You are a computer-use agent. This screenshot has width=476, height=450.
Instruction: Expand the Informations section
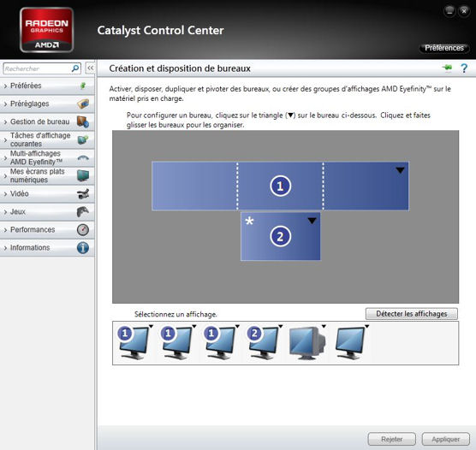tap(47, 247)
